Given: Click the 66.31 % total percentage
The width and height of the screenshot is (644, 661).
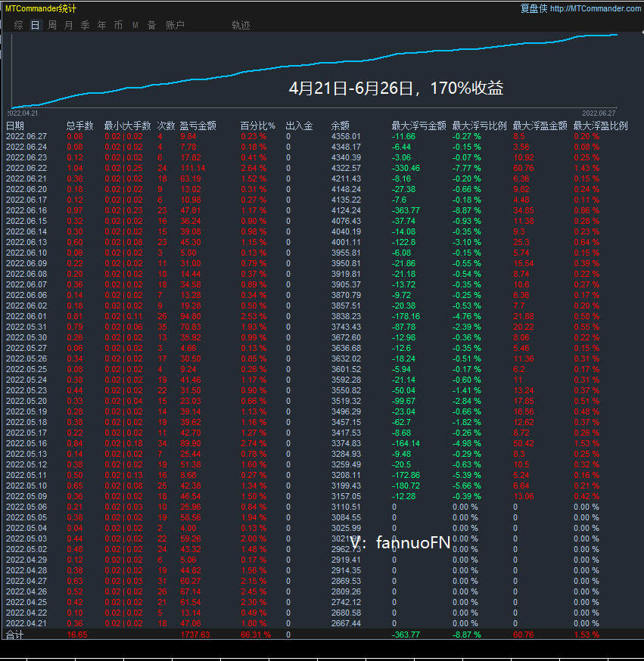Looking at the screenshot, I should click(x=256, y=635).
